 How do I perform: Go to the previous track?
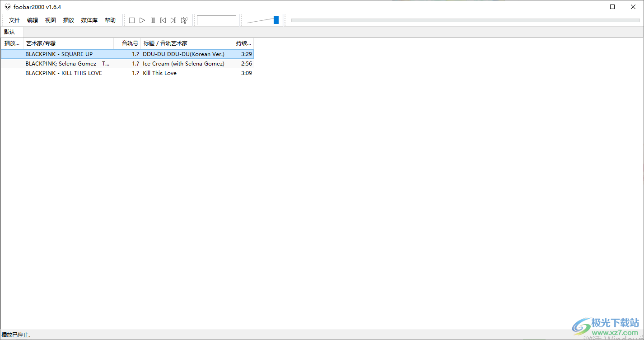click(163, 20)
